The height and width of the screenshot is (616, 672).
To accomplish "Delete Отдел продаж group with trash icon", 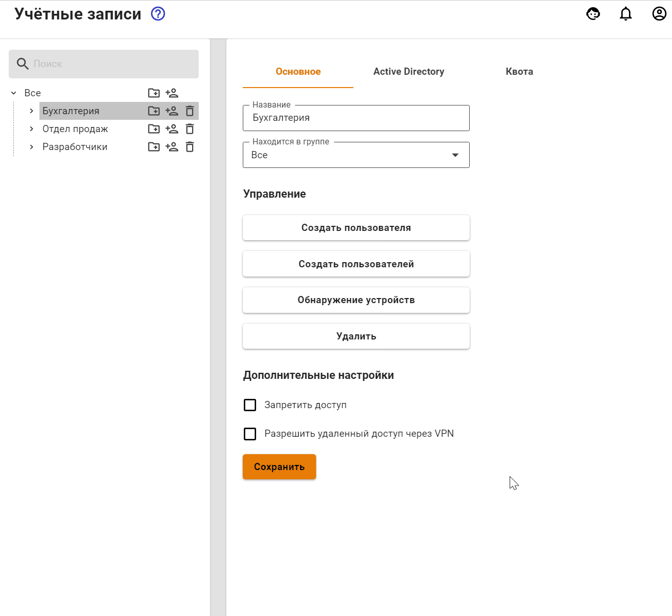I will pos(190,129).
